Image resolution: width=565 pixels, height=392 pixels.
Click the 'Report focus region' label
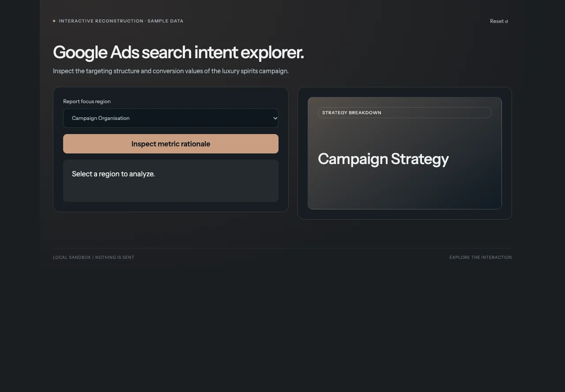tap(87, 101)
